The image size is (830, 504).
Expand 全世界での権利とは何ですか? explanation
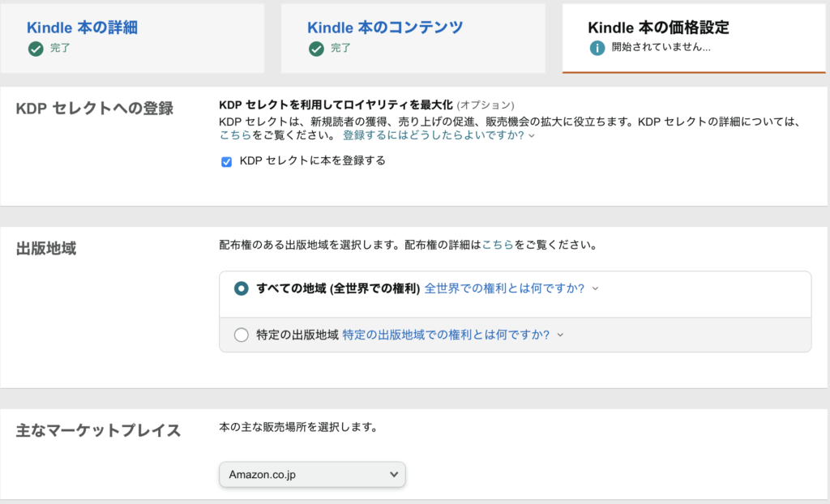504,288
